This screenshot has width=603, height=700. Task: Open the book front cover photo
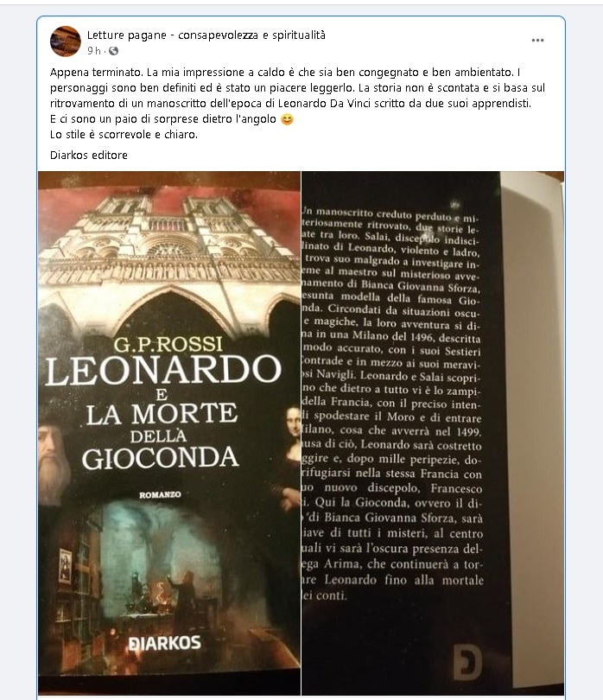click(x=169, y=433)
